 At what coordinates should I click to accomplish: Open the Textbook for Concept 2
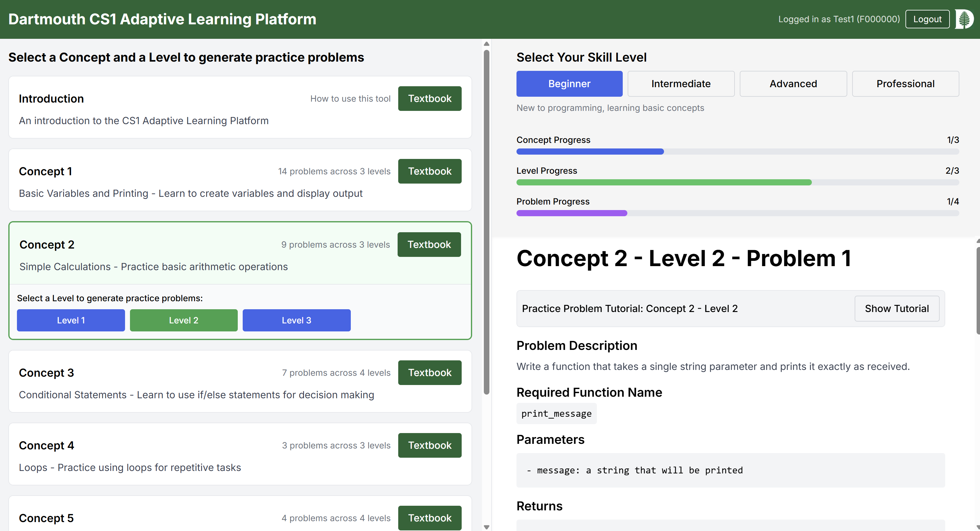[x=429, y=244]
